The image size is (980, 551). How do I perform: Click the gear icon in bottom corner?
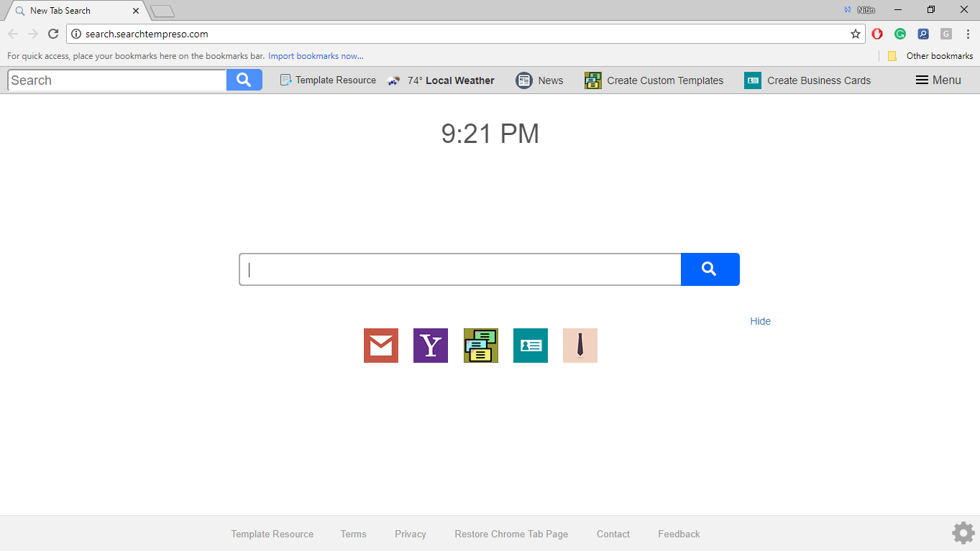pos(963,532)
